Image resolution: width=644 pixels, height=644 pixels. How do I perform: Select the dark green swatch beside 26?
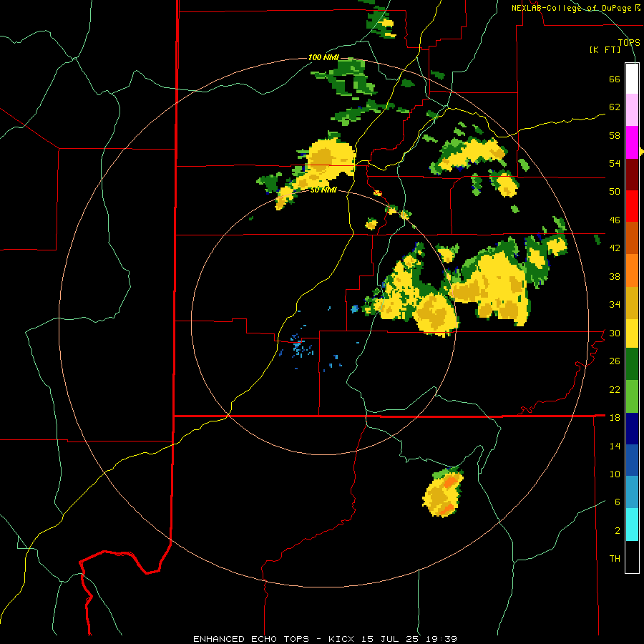(632, 364)
